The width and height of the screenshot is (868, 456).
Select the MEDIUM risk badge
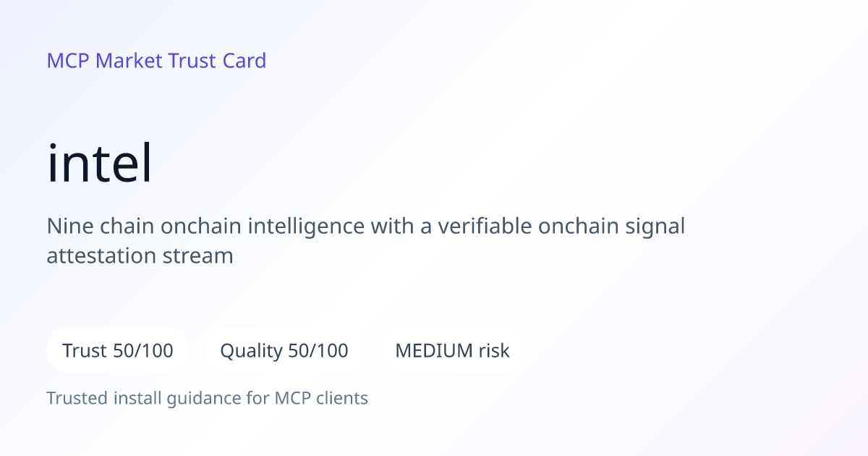coord(452,351)
